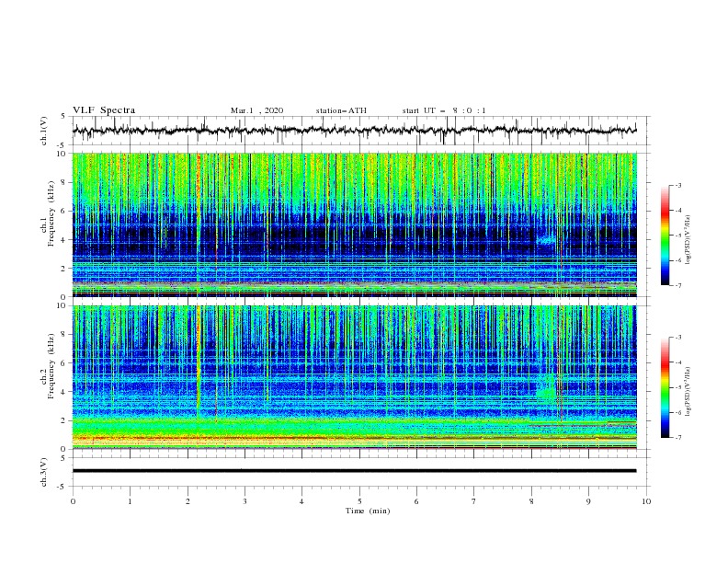Click the "-5" tick on lower color bar
Image resolution: width=728 pixels, height=563 pixels.
coord(677,387)
